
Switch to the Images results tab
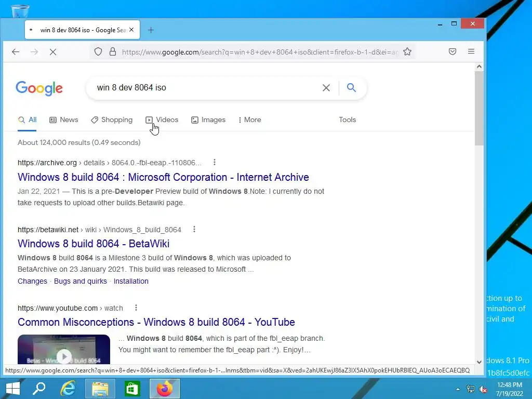[x=208, y=120]
